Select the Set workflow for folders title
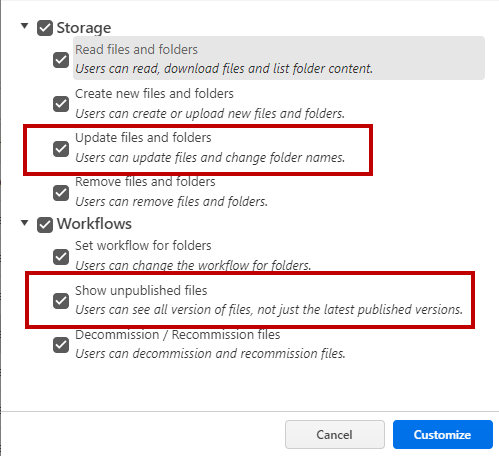The width and height of the screenshot is (499, 456). pos(143,246)
